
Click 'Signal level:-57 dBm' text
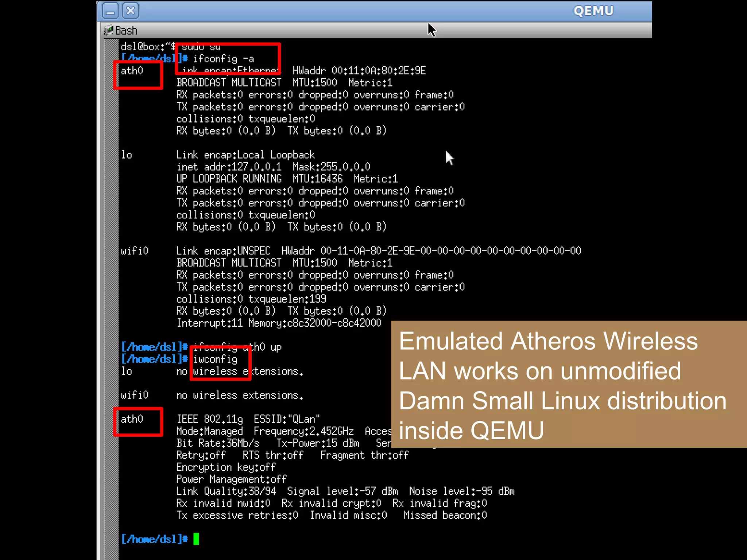coord(342,491)
